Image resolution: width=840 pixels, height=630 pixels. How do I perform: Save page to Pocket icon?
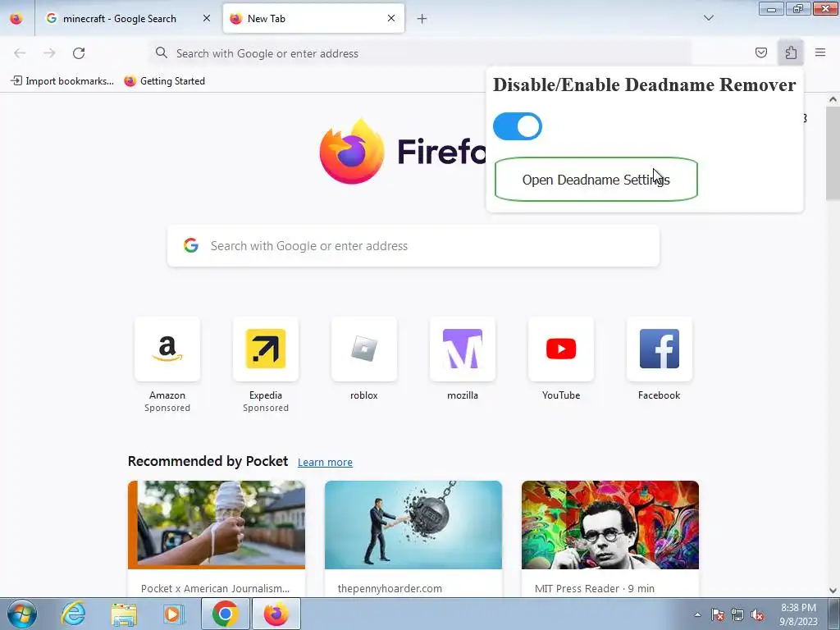click(760, 52)
